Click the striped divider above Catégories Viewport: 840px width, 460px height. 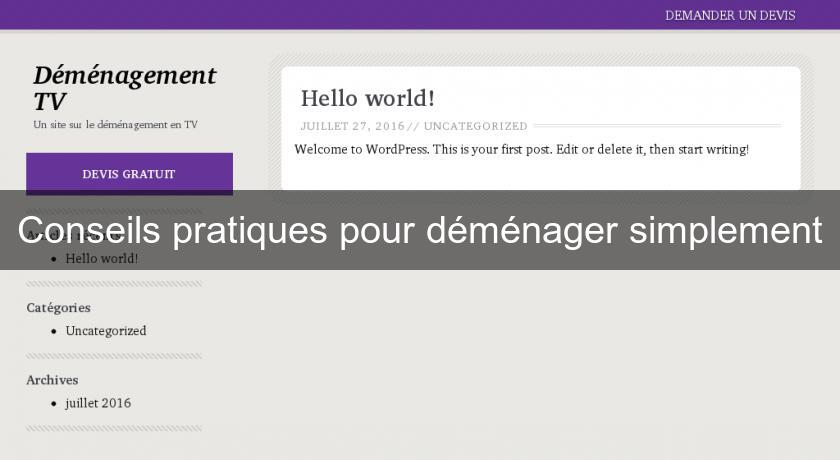click(114, 284)
